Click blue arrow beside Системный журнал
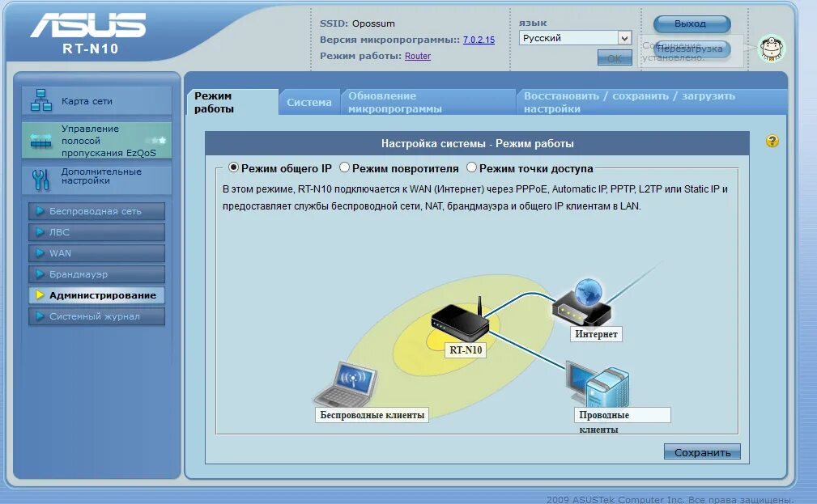The height and width of the screenshot is (504, 817). (x=40, y=316)
